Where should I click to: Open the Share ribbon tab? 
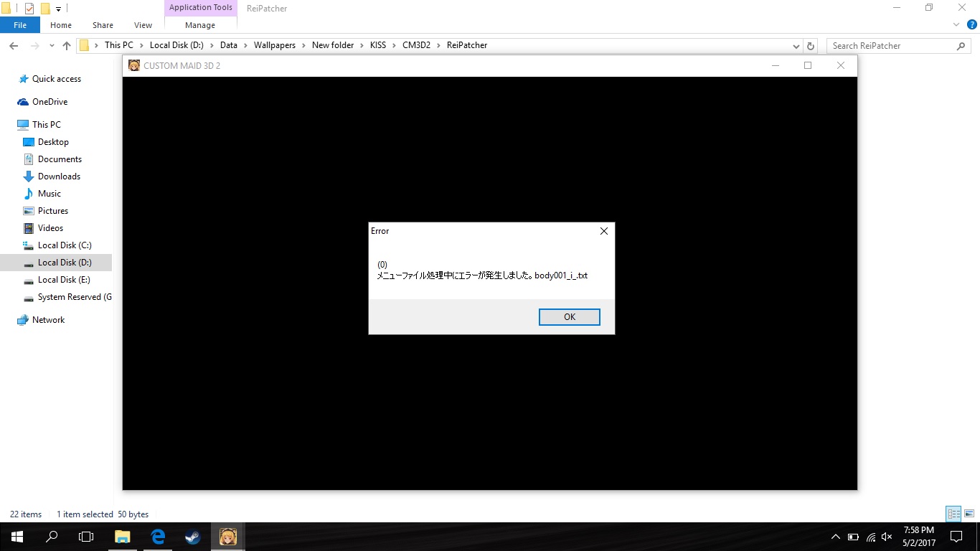tap(103, 25)
